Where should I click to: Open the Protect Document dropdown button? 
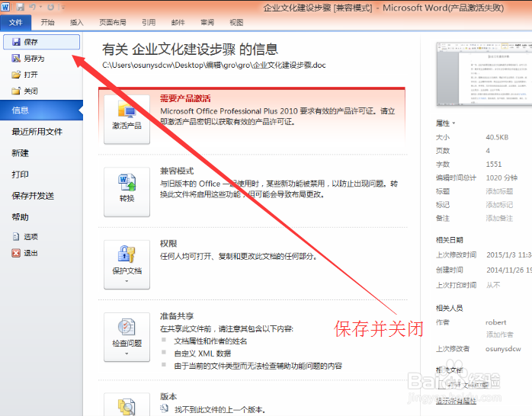127,264
